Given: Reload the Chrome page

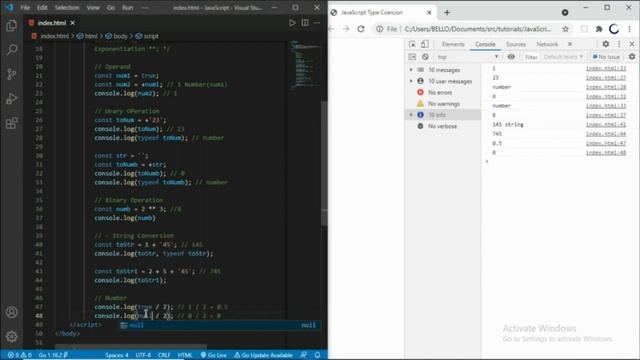Looking at the screenshot, I should 361,29.
